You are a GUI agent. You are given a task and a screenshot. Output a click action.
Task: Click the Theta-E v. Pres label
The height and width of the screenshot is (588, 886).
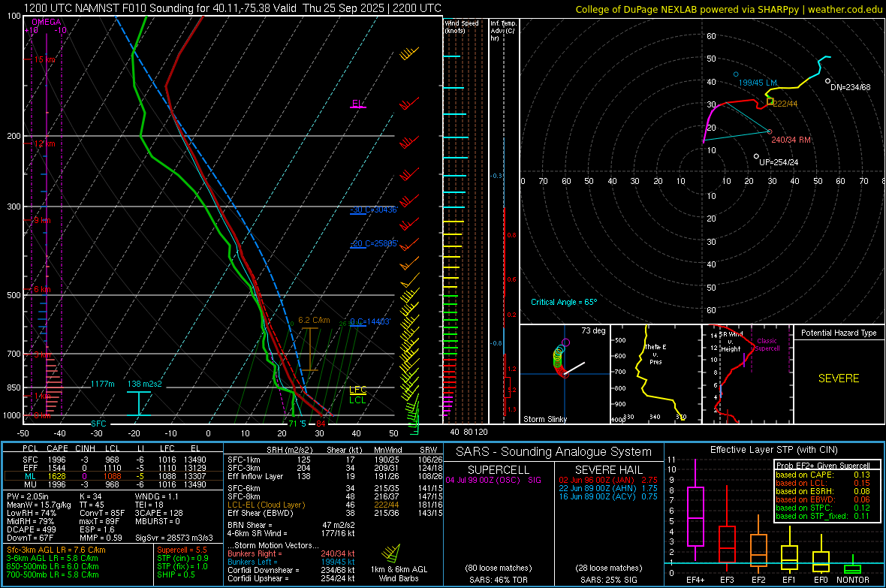click(655, 354)
